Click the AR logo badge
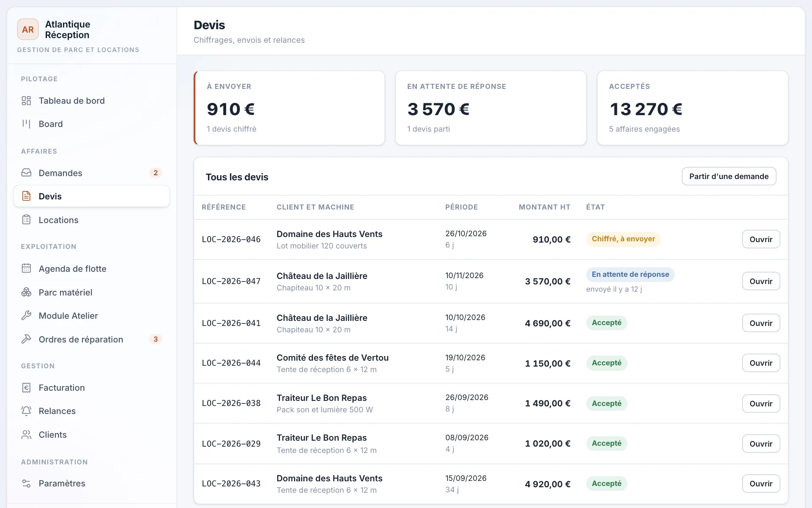The height and width of the screenshot is (508, 812). coord(28,29)
